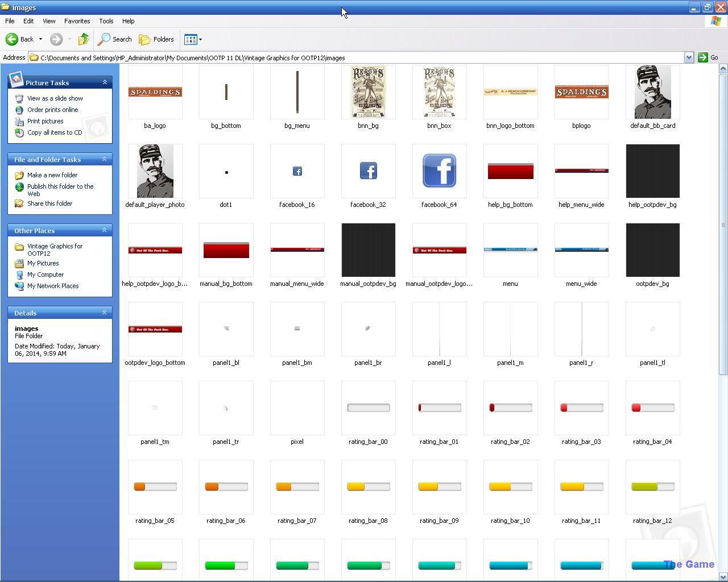Select the default_bb_card image thumbnail
728x582 pixels.
pyautogui.click(x=652, y=92)
